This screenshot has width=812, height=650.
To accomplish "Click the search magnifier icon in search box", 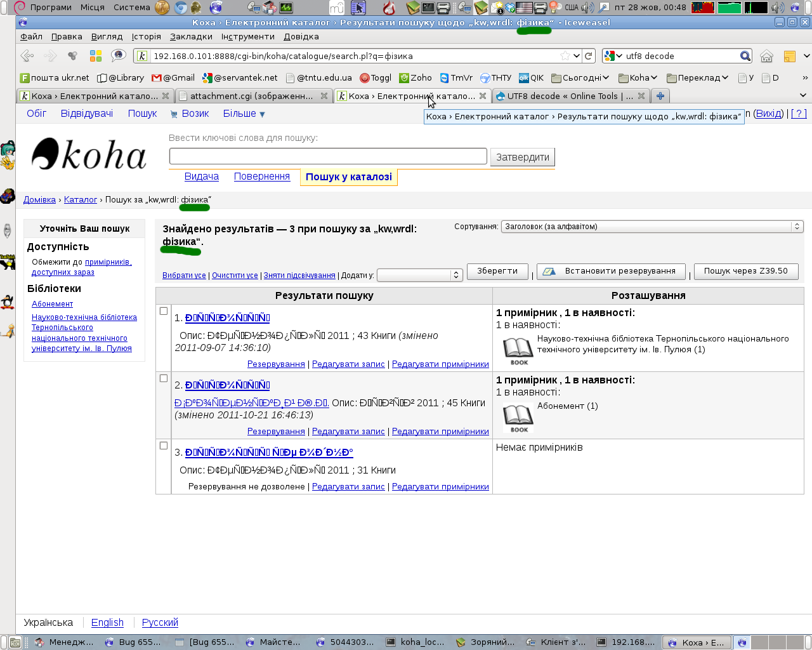I will tap(745, 56).
